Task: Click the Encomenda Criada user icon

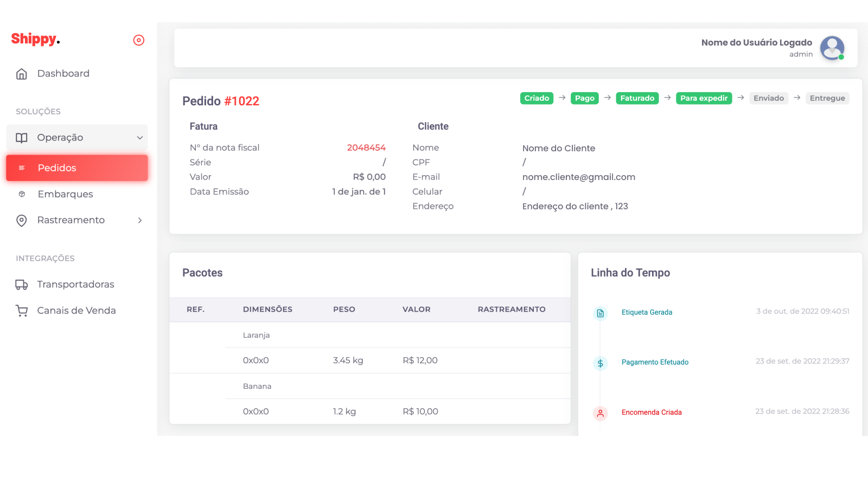Action: click(600, 413)
